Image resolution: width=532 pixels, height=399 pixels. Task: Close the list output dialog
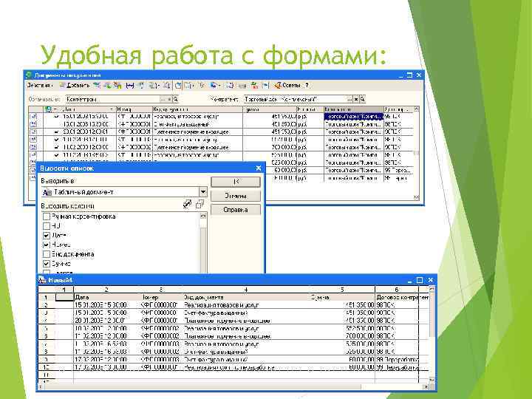pyautogui.click(x=259, y=168)
